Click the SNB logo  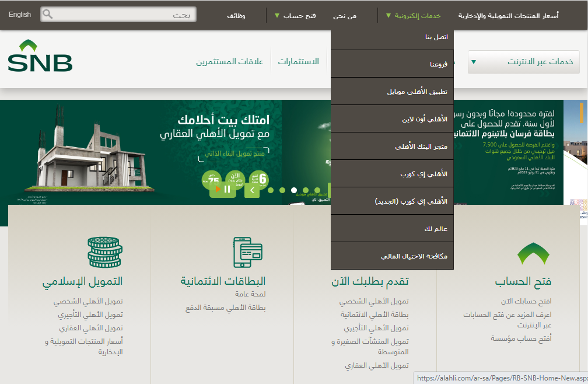[x=40, y=56]
